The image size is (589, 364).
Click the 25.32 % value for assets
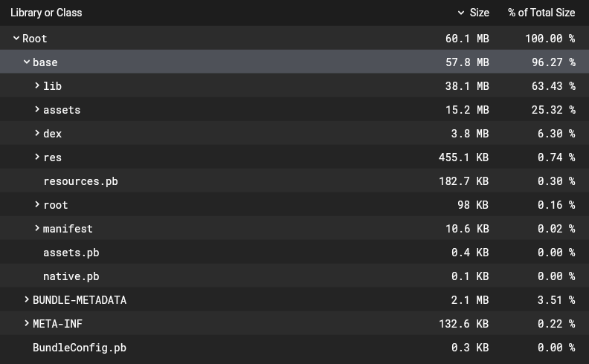click(x=553, y=110)
